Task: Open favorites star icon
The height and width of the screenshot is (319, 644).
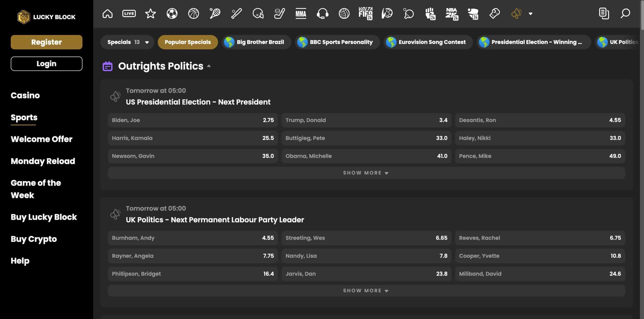Action: [x=150, y=14]
